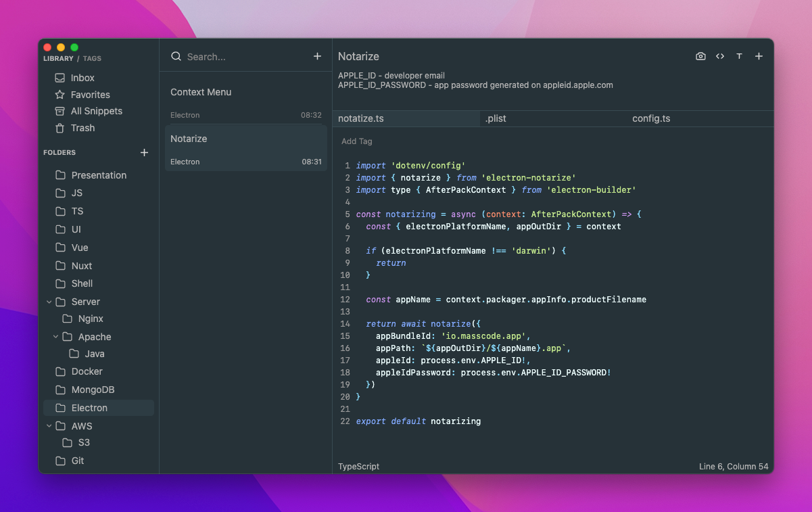This screenshot has width=812, height=512.
Task: Collapse the AWS folder chevron
Action: [49, 426]
